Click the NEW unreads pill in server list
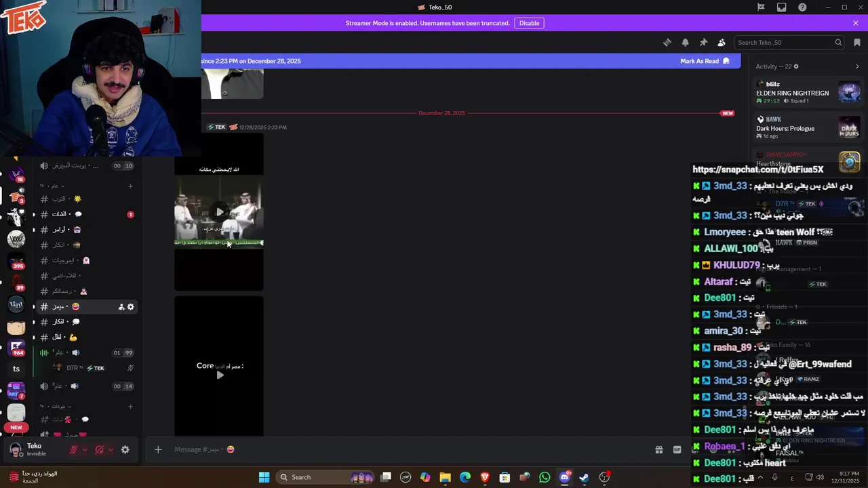The image size is (868, 488). pyautogui.click(x=16, y=428)
